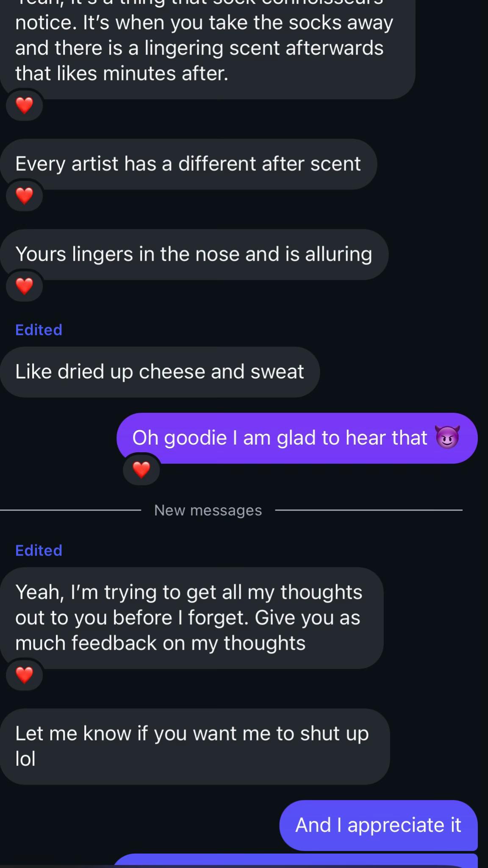Tap heart reaction under 'Oh goodie' message
This screenshot has width=488, height=868.
click(141, 470)
